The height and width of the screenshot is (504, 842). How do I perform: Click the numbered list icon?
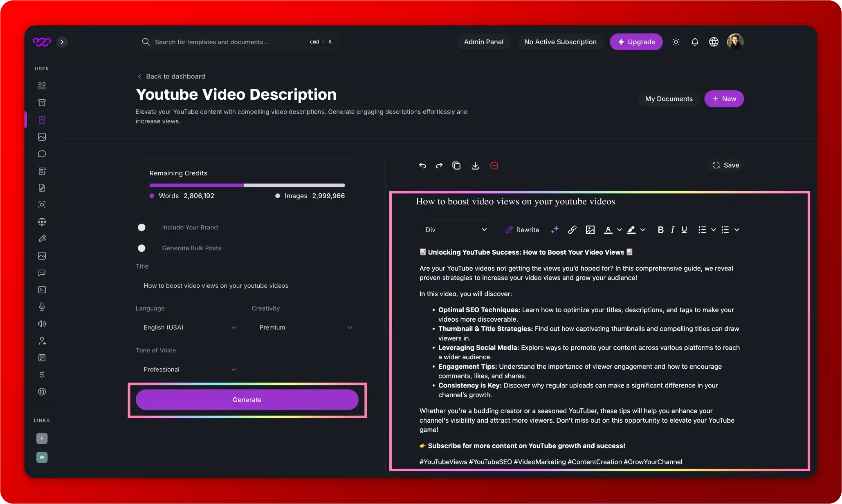click(x=725, y=230)
